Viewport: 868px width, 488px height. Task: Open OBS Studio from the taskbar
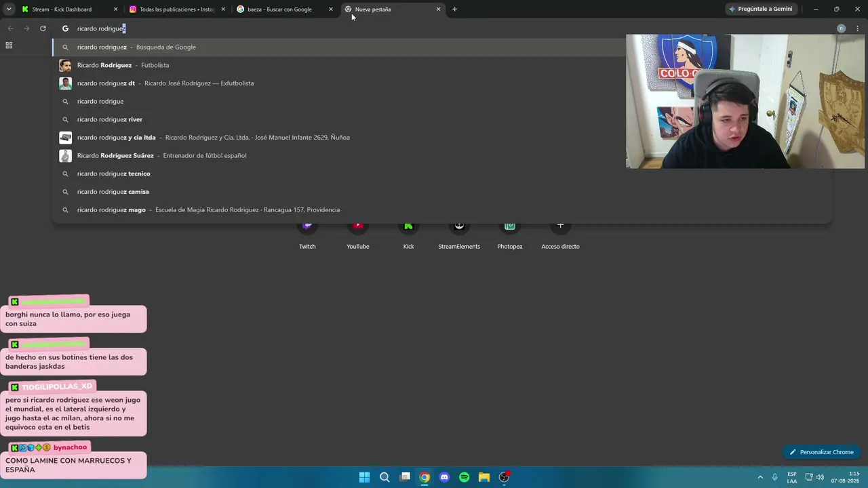pyautogui.click(x=504, y=477)
